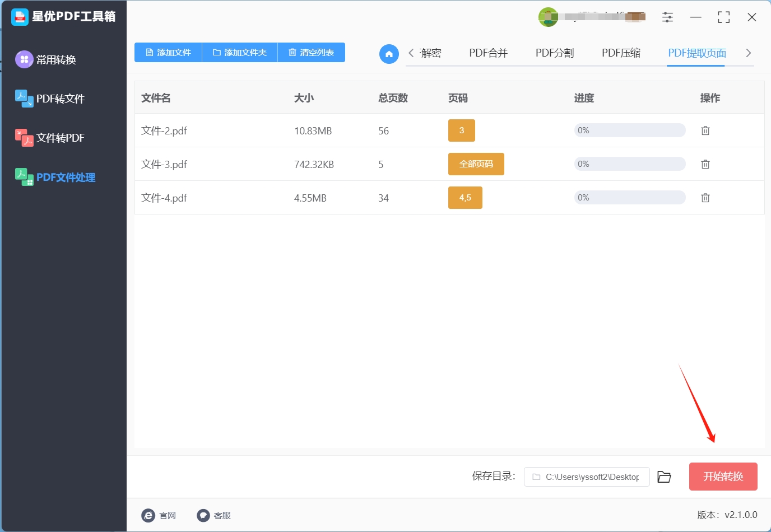Click the 官网 browser icon
The height and width of the screenshot is (532, 771).
(x=148, y=515)
